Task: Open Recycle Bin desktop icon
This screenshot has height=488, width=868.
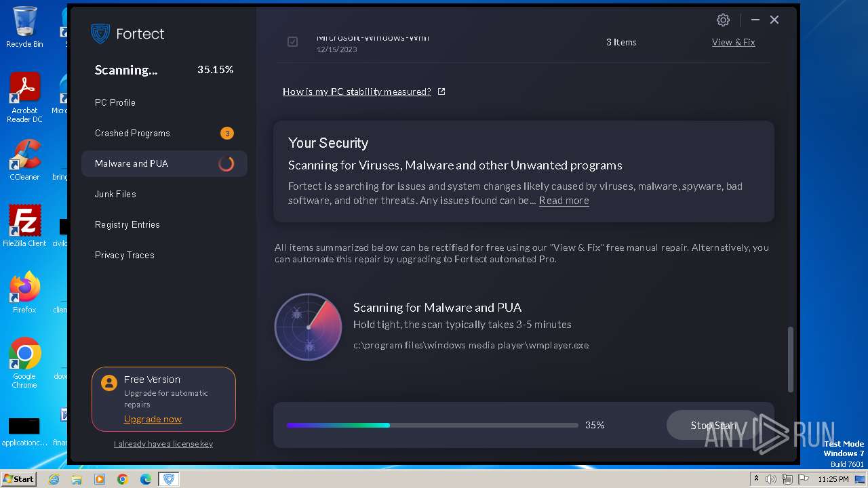Action: point(24,27)
